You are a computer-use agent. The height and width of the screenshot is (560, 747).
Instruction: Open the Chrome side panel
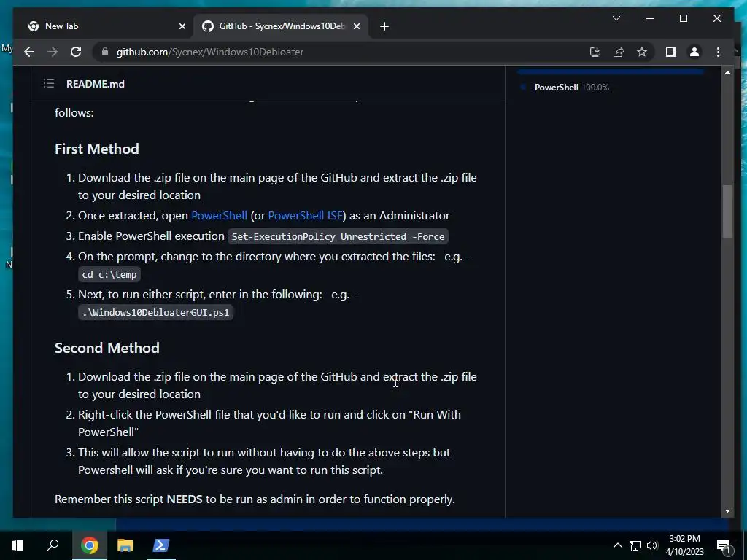click(x=671, y=52)
